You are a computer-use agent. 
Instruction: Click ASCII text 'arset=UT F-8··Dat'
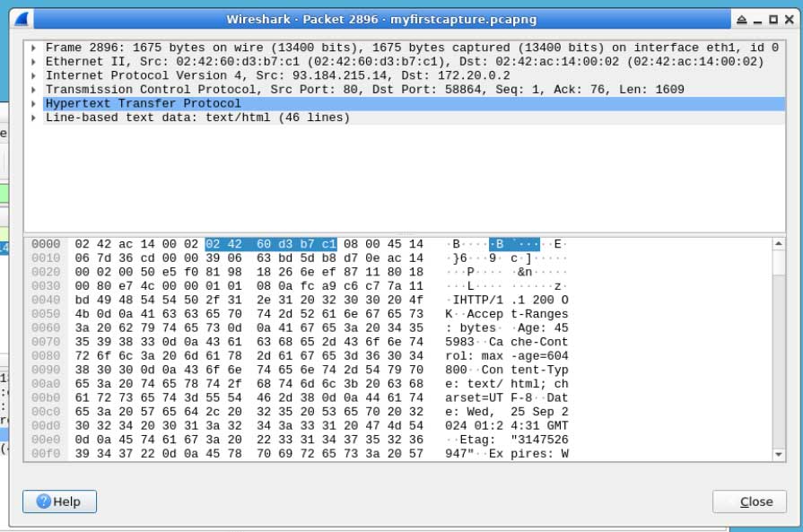(507, 397)
